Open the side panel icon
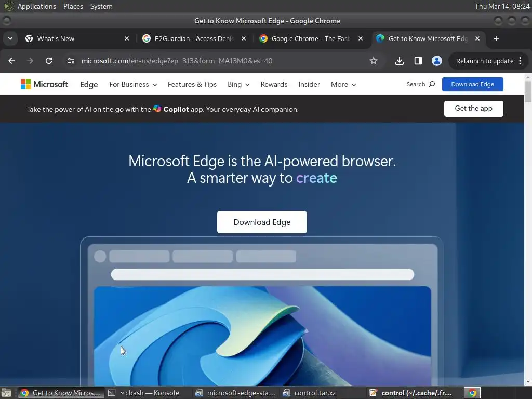 418,61
